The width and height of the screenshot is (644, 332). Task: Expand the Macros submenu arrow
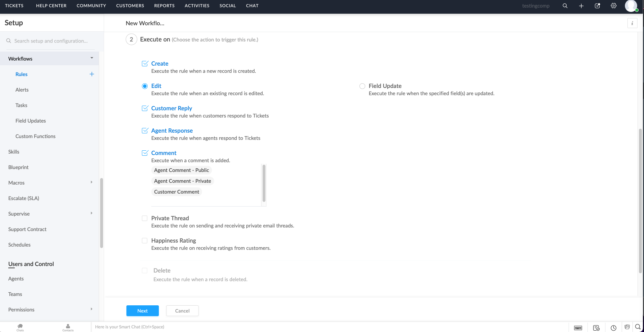pos(91,182)
